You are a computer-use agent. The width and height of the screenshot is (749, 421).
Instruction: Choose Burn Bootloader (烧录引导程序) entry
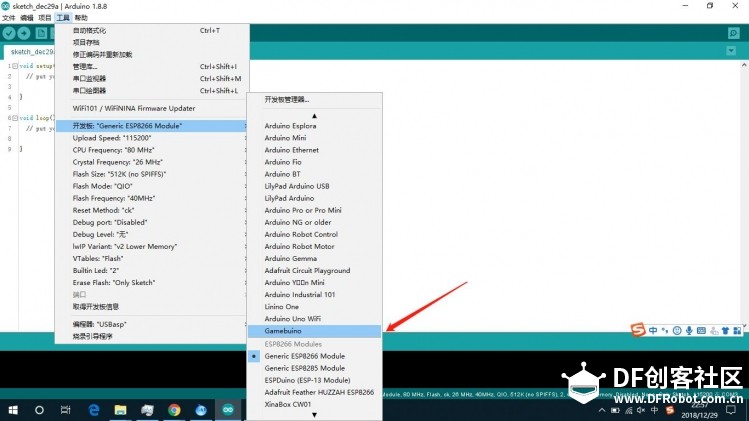(151, 336)
